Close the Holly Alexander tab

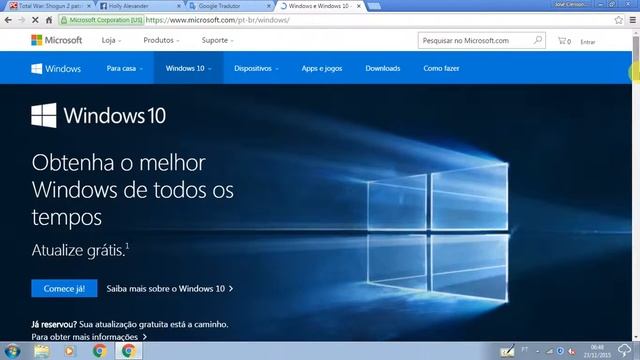[179, 6]
